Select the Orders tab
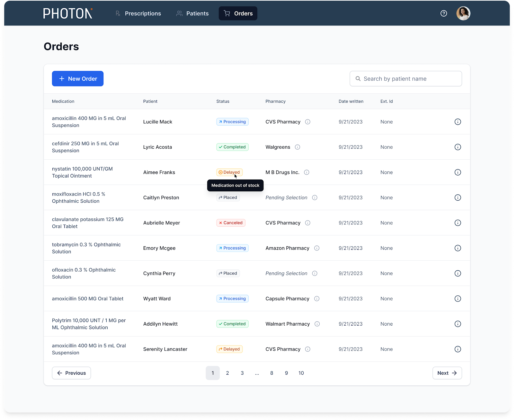This screenshot has width=514, height=420. pyautogui.click(x=238, y=13)
